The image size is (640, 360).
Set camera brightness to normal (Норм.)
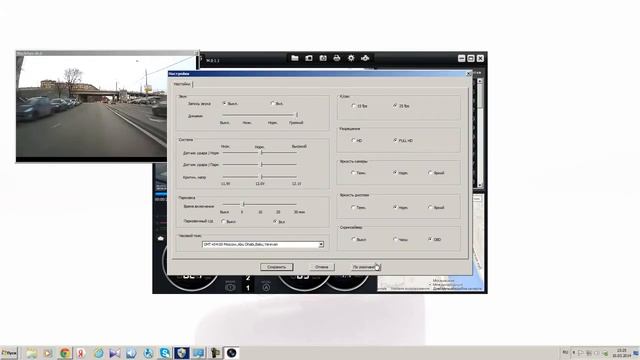tap(395, 173)
